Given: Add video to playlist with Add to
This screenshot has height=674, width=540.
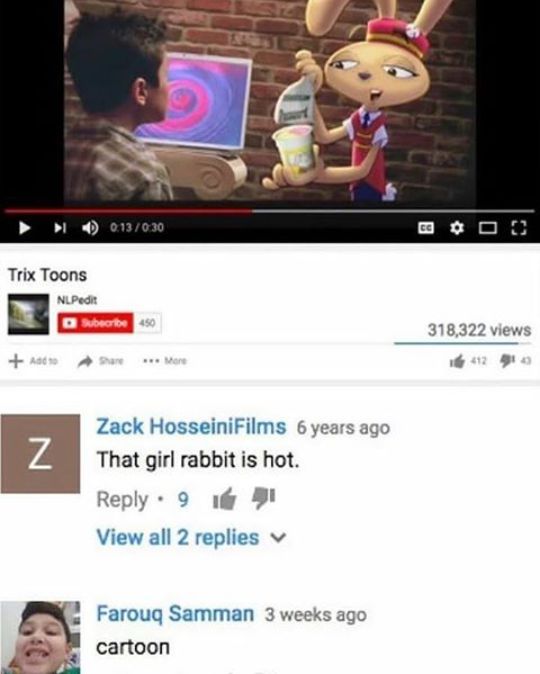Looking at the screenshot, I should click(x=33, y=361).
